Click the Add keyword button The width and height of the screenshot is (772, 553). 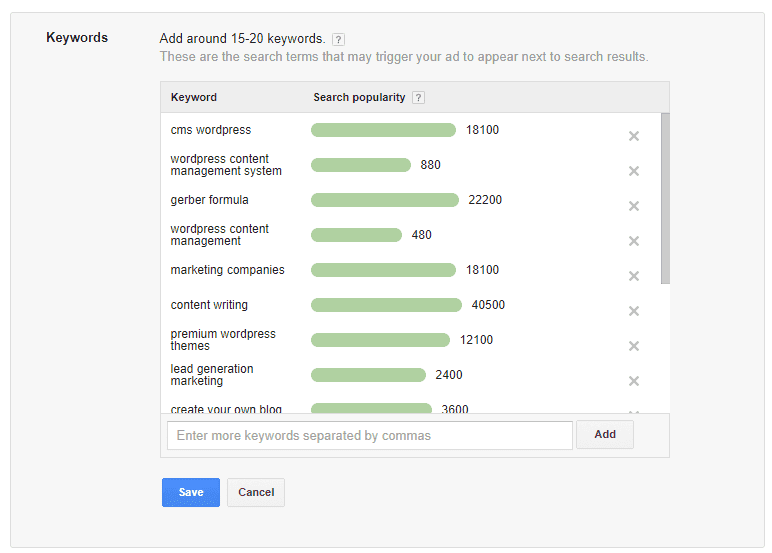pos(605,435)
